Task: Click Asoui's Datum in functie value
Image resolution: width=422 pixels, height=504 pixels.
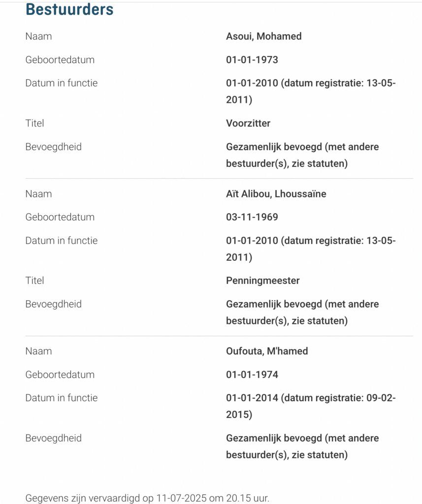Action: point(311,91)
